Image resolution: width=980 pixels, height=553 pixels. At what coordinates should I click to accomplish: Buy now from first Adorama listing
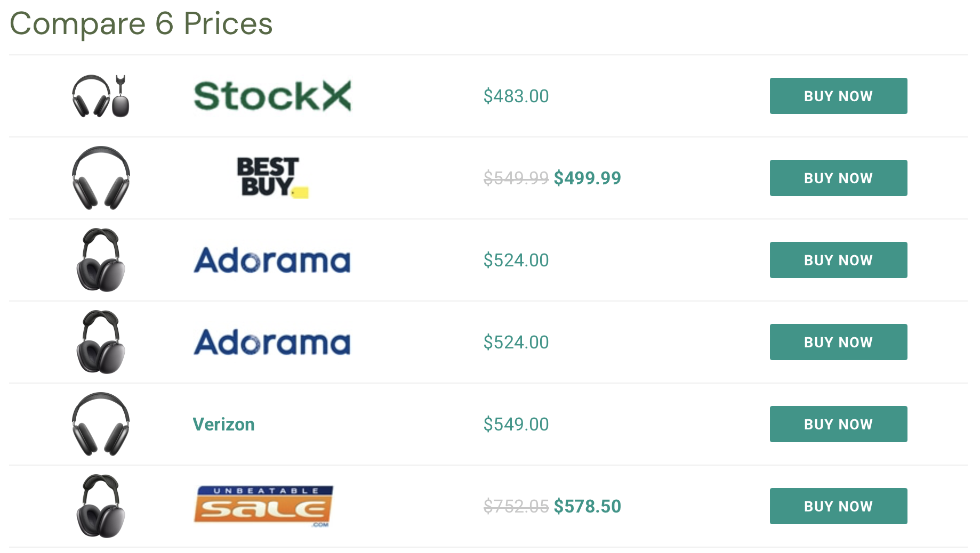tap(838, 260)
